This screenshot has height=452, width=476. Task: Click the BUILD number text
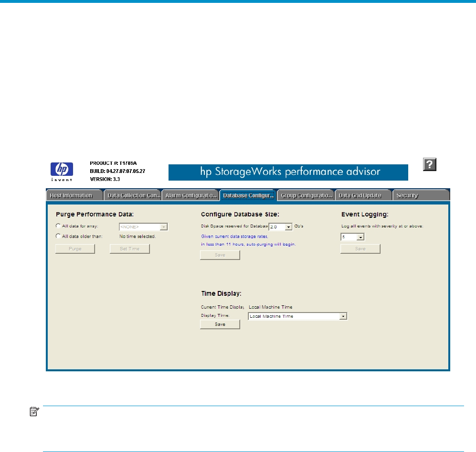pos(117,171)
